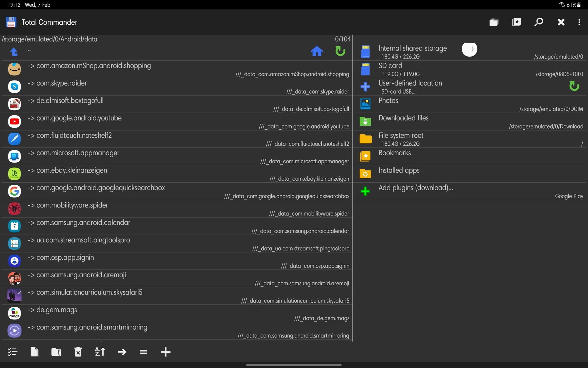Tap the Total Commander floppy logo

pyautogui.click(x=11, y=22)
